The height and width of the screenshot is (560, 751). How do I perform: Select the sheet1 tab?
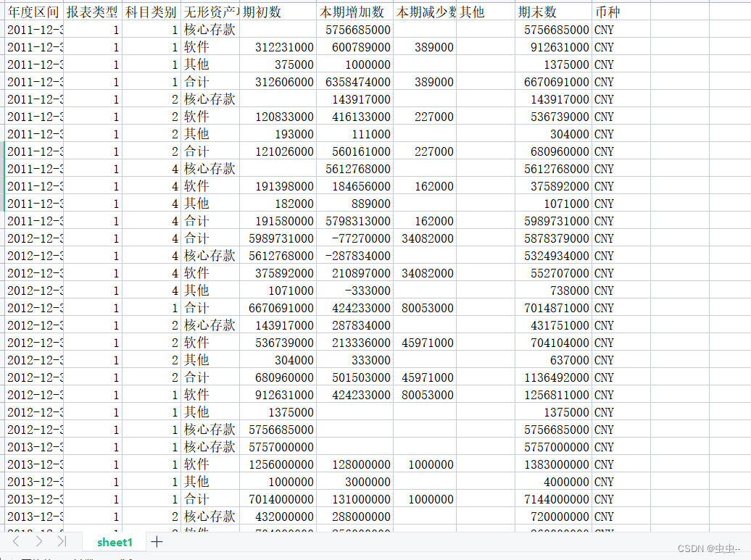click(113, 541)
